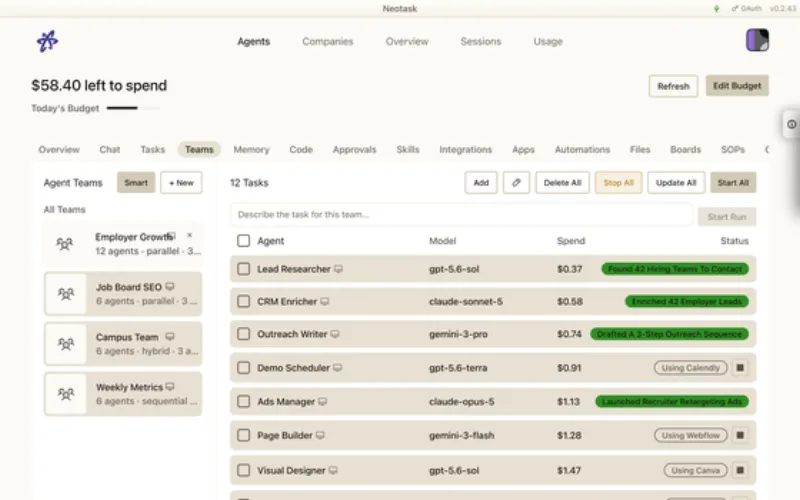The image size is (800, 500).
Task: Click the Using Webflow status pill
Action: tap(691, 435)
